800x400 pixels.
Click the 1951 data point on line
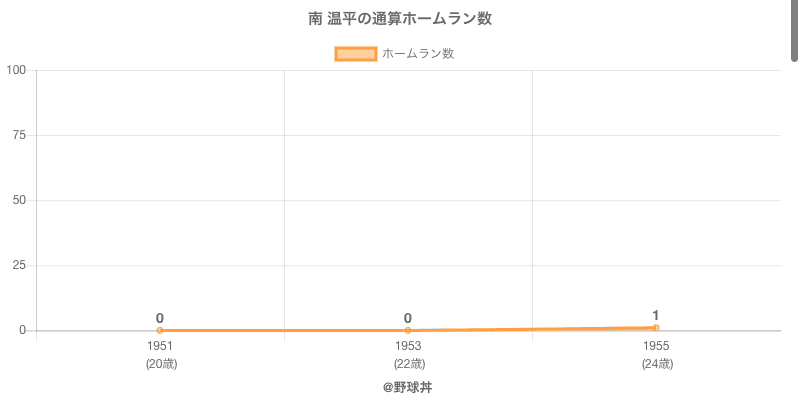pos(160,330)
